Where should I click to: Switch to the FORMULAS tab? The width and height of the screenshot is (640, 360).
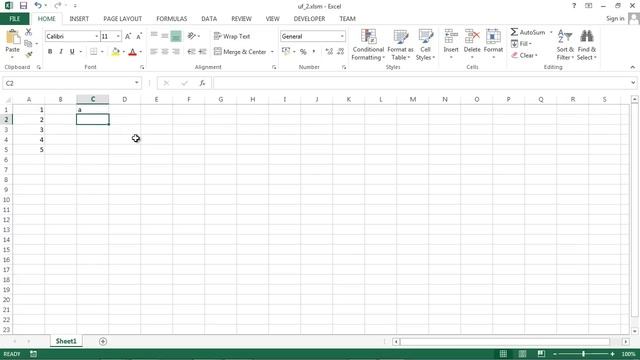pyautogui.click(x=171, y=19)
